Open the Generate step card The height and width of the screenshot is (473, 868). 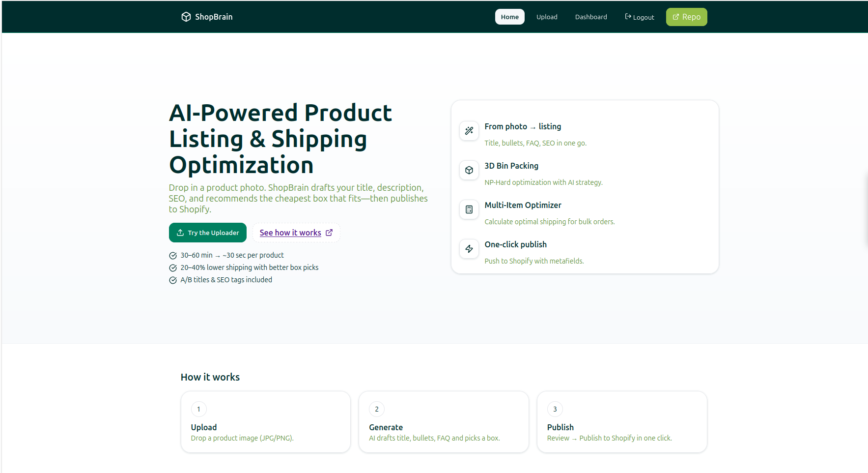[444, 422]
